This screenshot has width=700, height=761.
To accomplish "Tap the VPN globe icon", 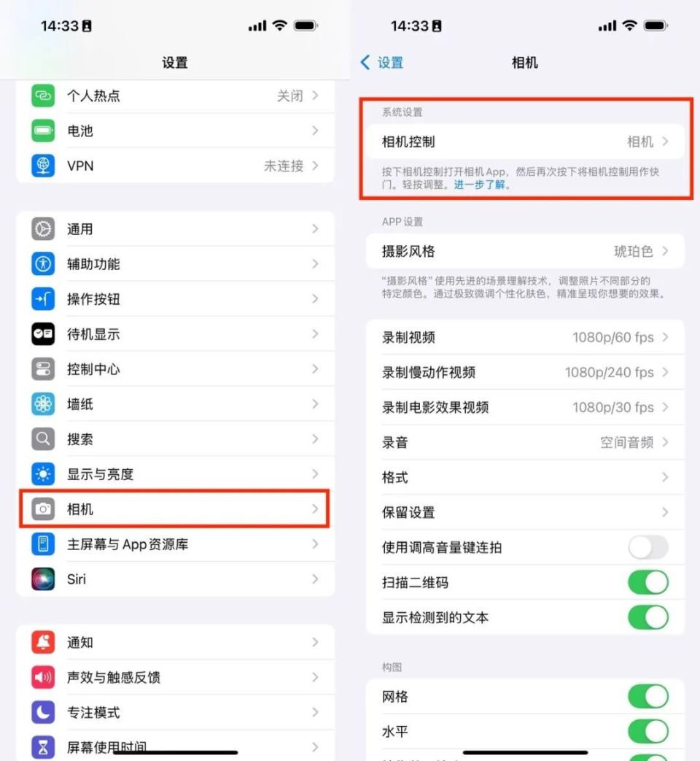I will (x=43, y=166).
